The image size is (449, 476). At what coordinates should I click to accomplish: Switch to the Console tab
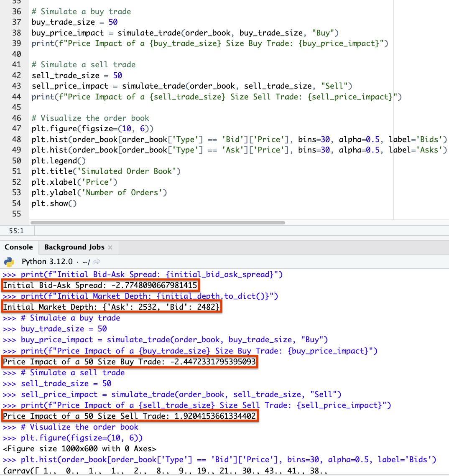point(19,247)
